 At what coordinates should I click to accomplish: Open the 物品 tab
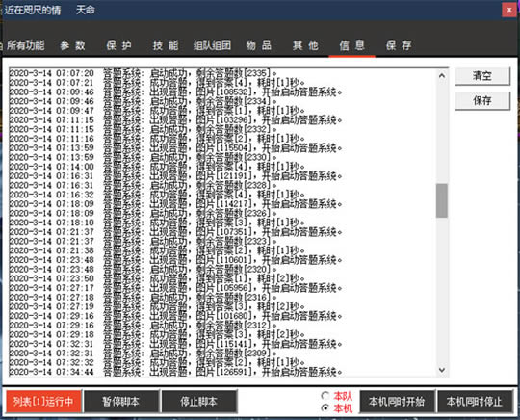(259, 45)
